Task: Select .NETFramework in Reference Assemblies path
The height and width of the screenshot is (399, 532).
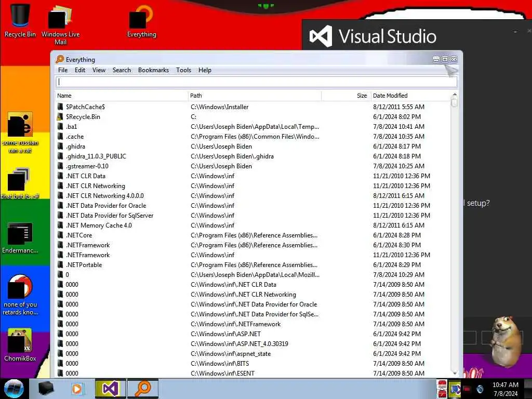Action: tap(253, 245)
